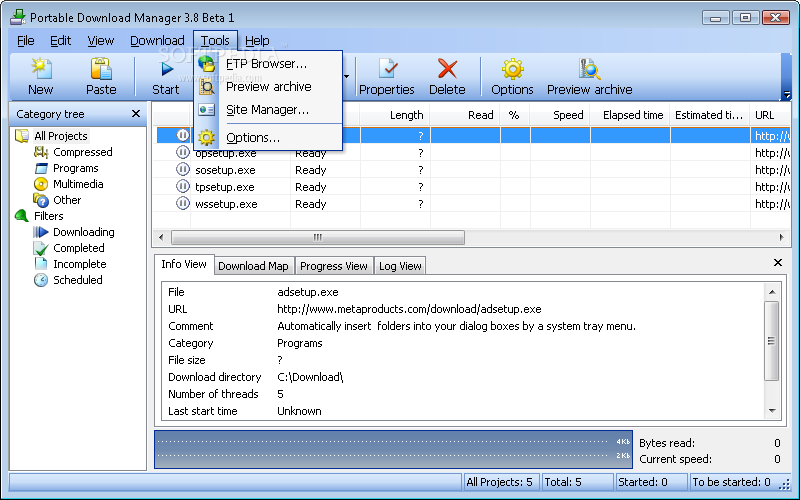The width and height of the screenshot is (800, 500).
Task: Select FTP Browser in Tools menu
Action: point(267,64)
